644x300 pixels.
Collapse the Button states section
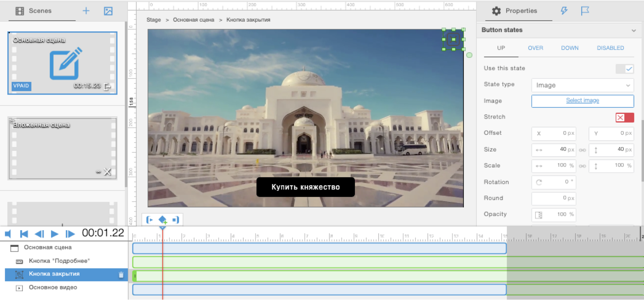[634, 30]
